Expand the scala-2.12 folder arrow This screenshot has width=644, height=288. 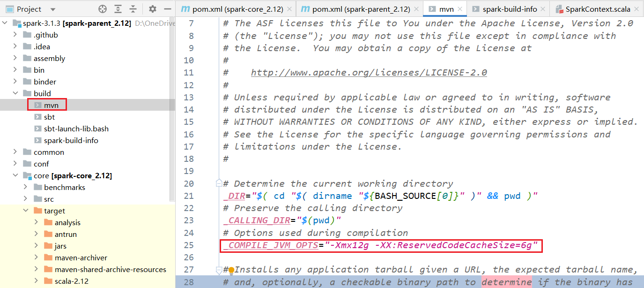coord(36,281)
